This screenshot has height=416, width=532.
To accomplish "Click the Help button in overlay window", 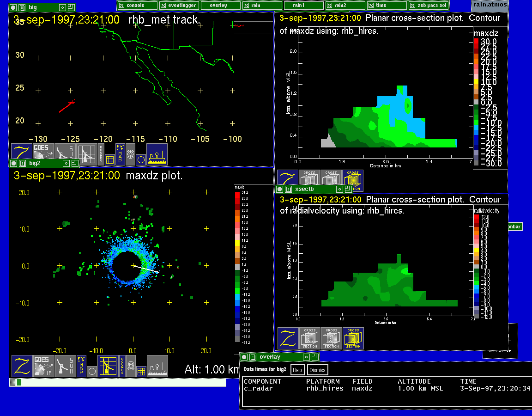I will pyautogui.click(x=297, y=370).
